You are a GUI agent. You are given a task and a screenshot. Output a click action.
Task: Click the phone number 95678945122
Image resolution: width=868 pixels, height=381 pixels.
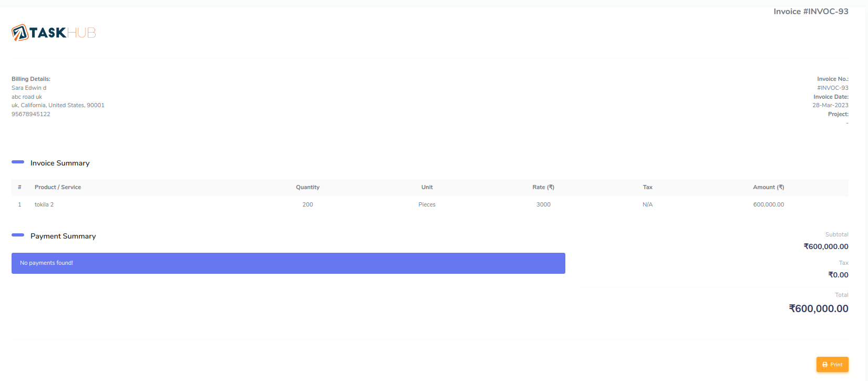click(31, 115)
